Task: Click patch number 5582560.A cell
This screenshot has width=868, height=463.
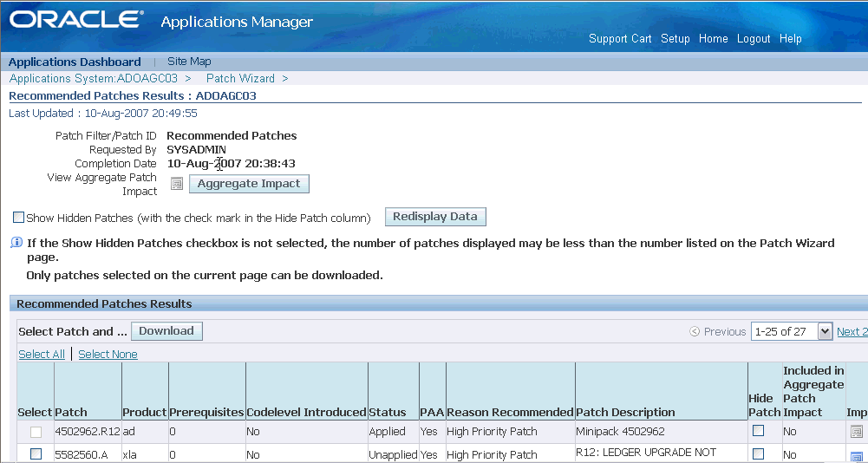Action: [81, 454]
